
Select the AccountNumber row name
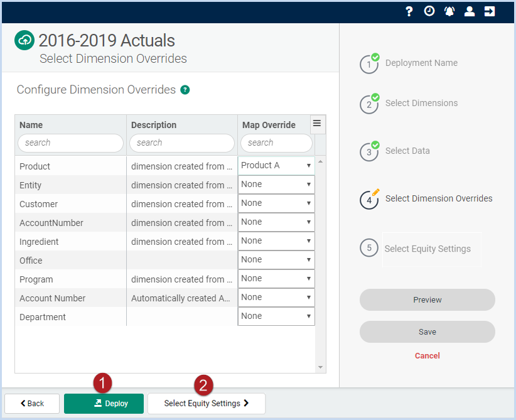coord(51,223)
